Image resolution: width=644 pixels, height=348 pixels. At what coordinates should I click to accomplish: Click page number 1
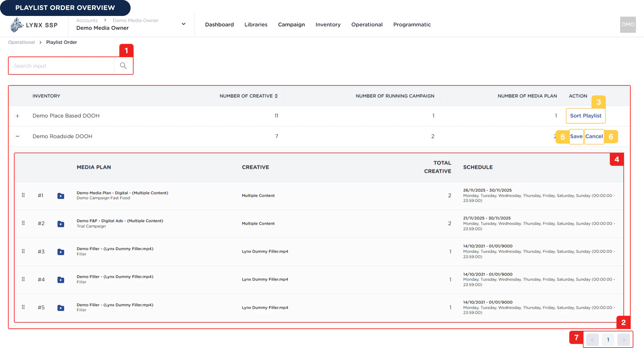click(x=608, y=340)
